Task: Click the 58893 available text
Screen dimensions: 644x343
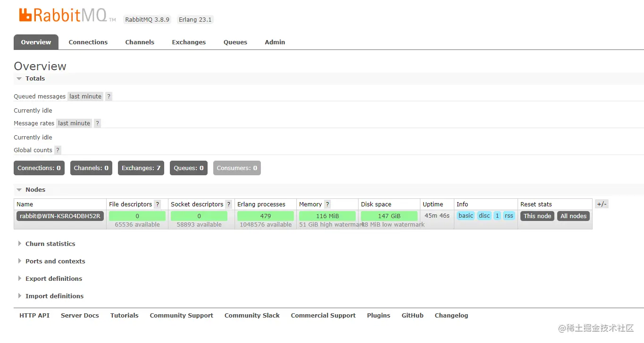Action: point(199,225)
